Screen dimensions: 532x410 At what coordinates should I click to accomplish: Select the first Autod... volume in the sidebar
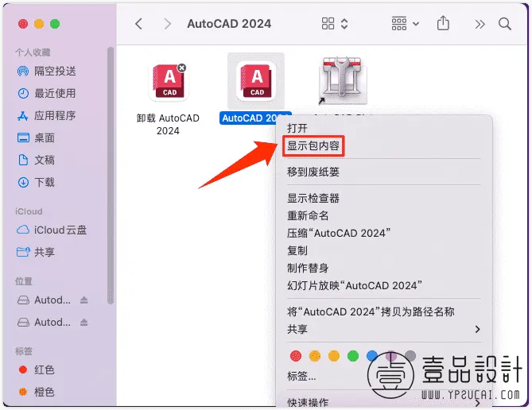(44, 300)
